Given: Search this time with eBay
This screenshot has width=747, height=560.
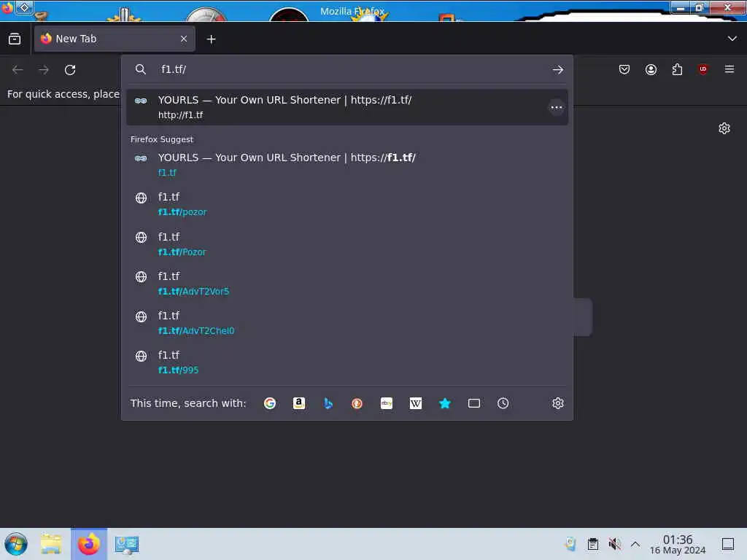Looking at the screenshot, I should [x=387, y=403].
